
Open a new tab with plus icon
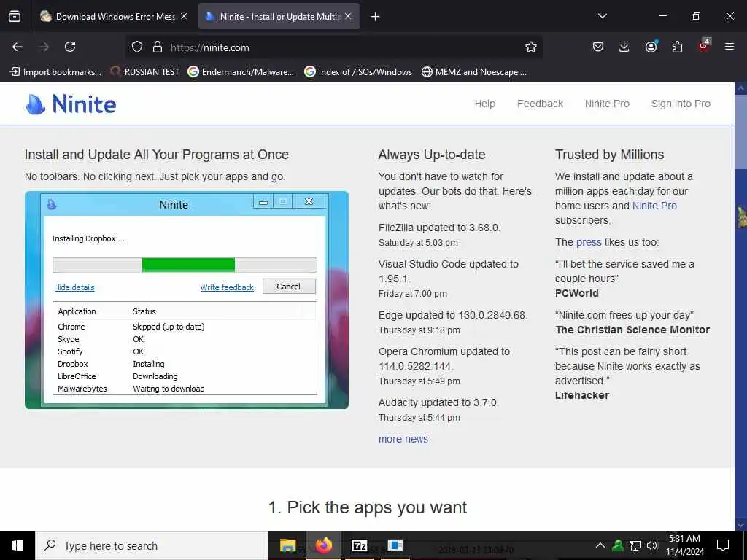point(375,17)
